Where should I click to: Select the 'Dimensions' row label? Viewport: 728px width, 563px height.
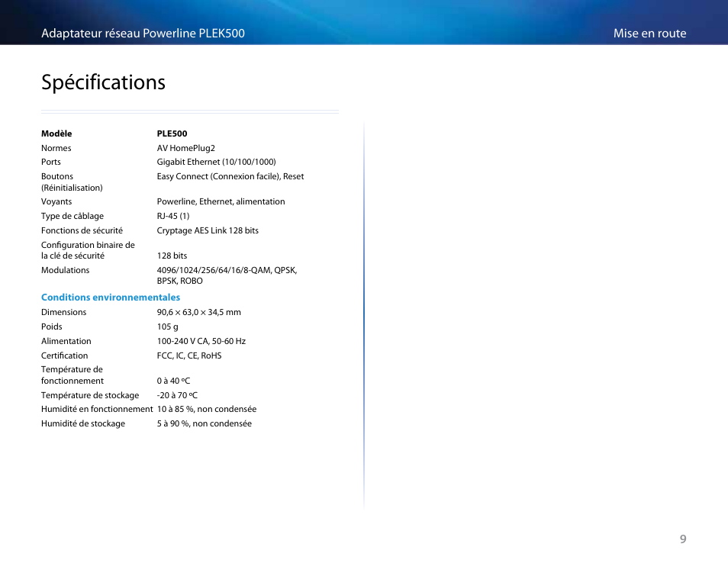[63, 312]
